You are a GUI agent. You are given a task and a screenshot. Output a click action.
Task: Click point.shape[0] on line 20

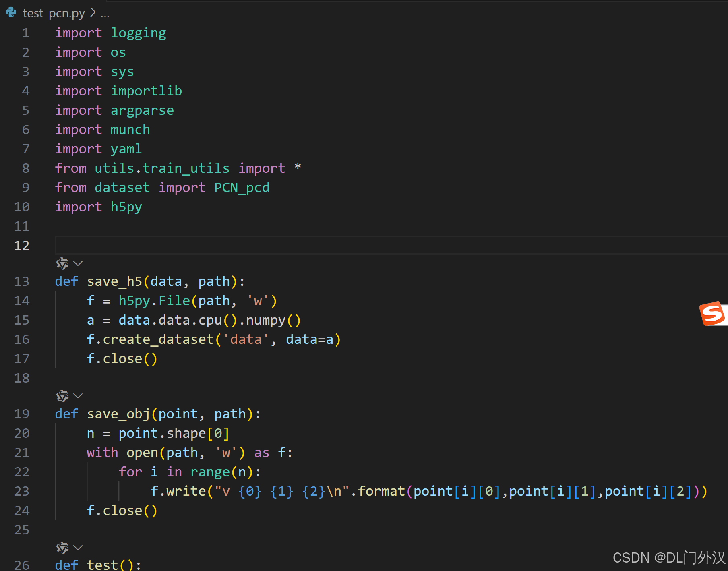point(173,433)
